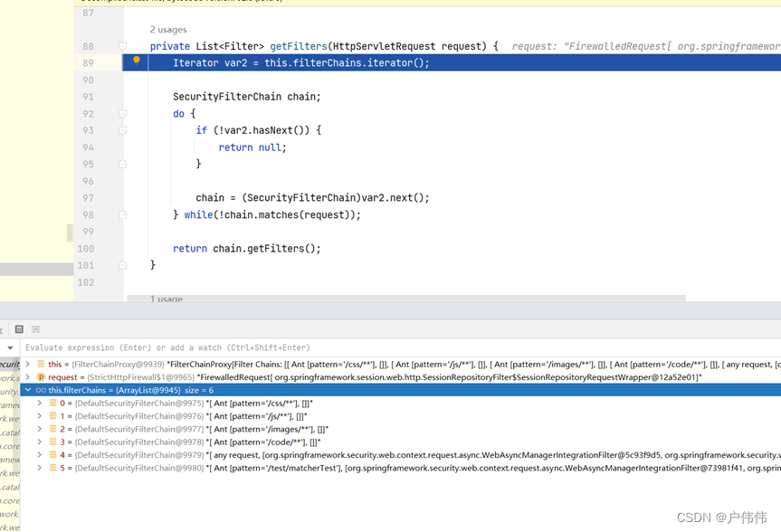Toggle fold marker on line 88
The height and width of the screenshot is (532, 781).
[122, 46]
